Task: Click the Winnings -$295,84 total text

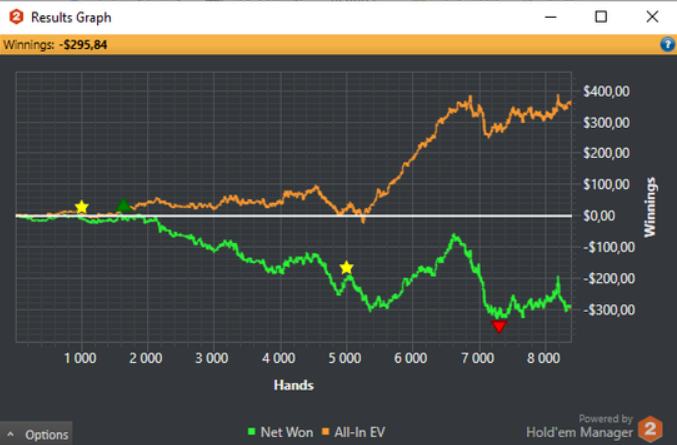Action: coord(55,45)
